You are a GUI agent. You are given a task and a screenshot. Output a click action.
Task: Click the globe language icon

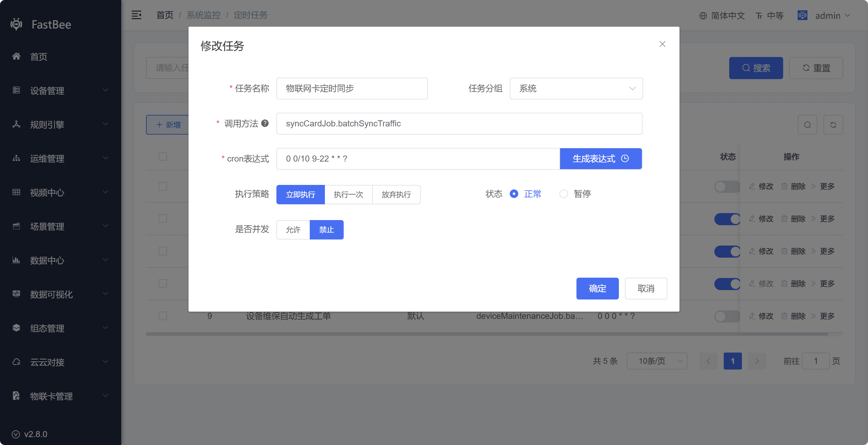pyautogui.click(x=703, y=15)
